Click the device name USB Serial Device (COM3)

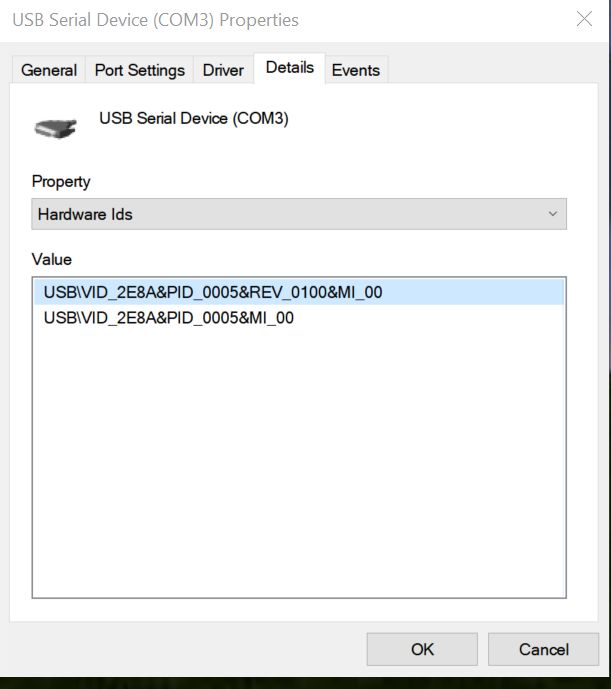194,119
